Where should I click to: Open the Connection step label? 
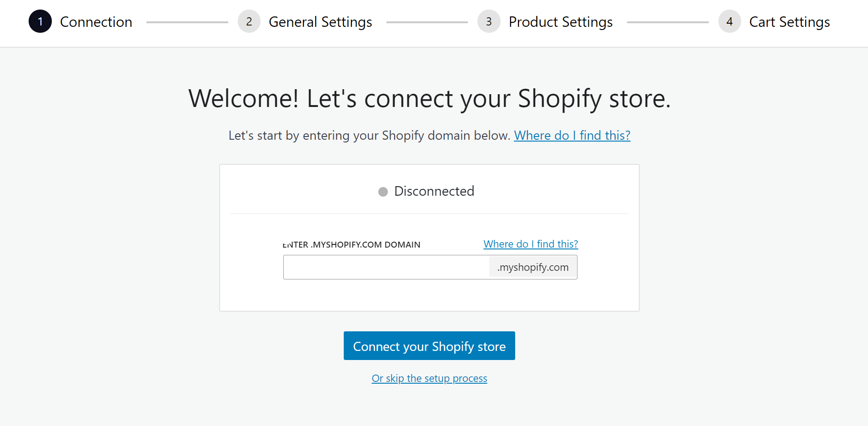(x=96, y=22)
